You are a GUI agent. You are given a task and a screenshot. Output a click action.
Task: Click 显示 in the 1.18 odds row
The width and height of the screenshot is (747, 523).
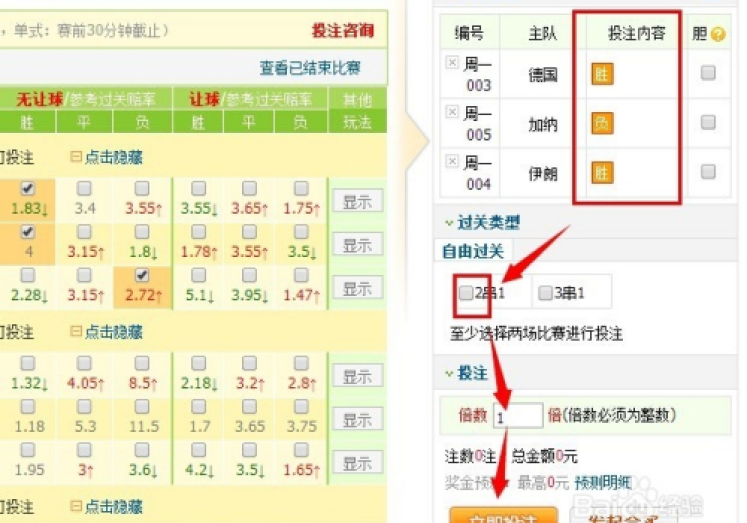point(357,420)
